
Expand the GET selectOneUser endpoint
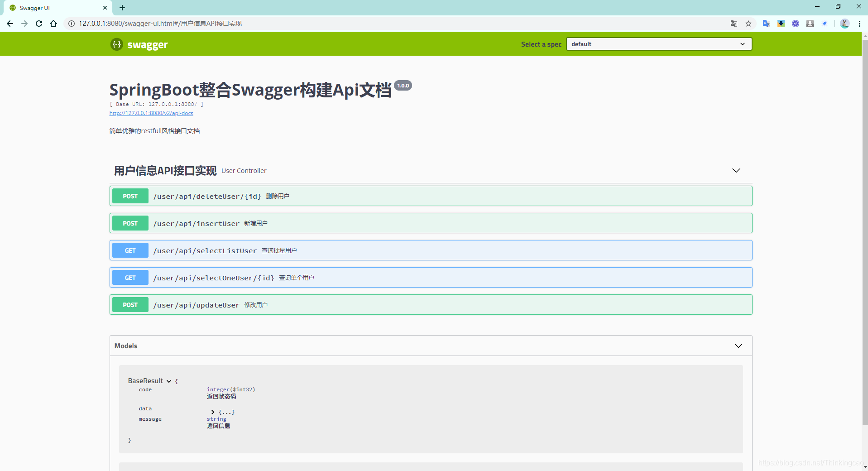click(431, 278)
